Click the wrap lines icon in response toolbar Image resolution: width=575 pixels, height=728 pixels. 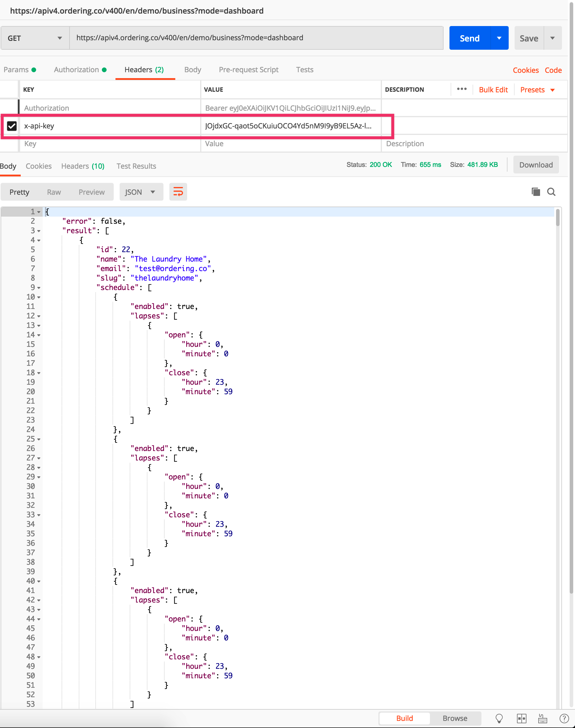tap(178, 192)
